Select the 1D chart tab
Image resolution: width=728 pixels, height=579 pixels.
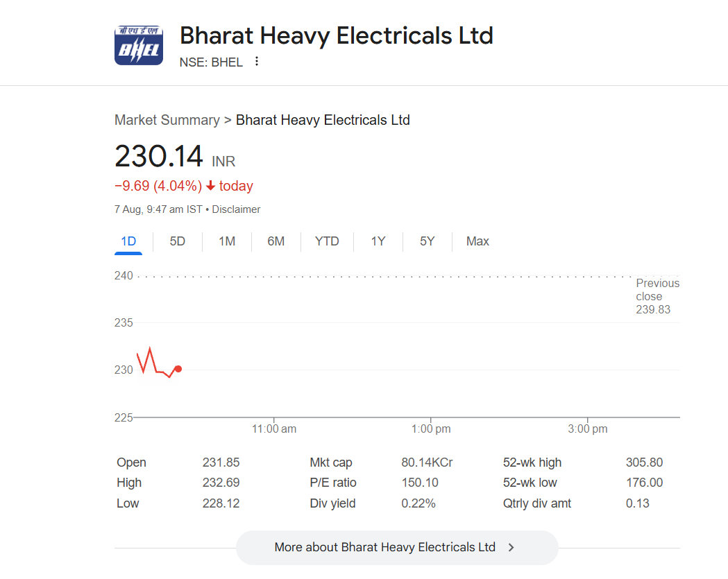128,241
